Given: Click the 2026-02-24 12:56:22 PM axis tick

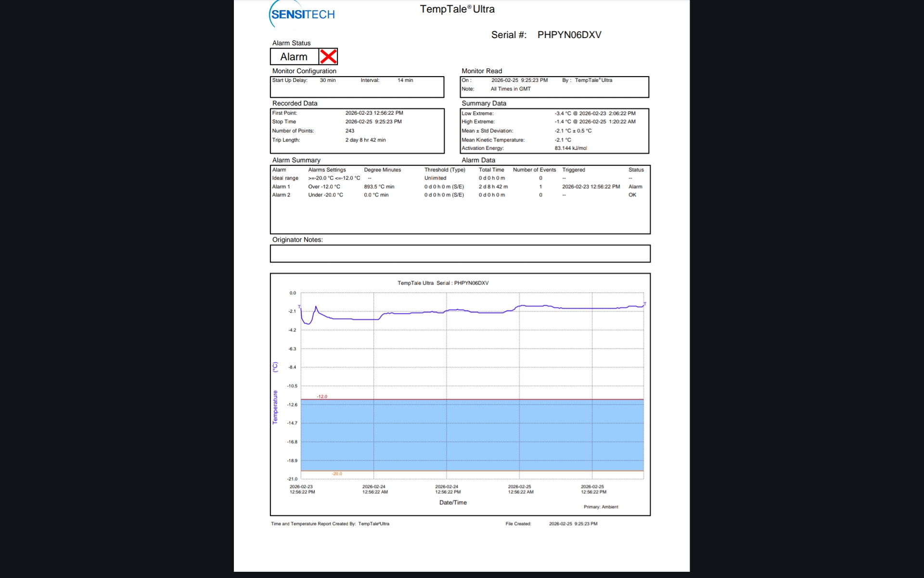Looking at the screenshot, I should (448, 489).
